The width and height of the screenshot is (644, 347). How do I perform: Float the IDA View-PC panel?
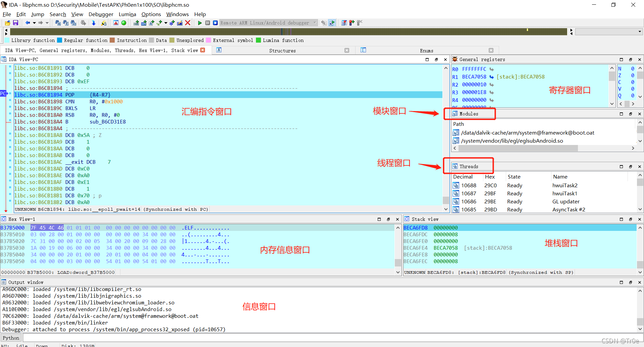436,59
